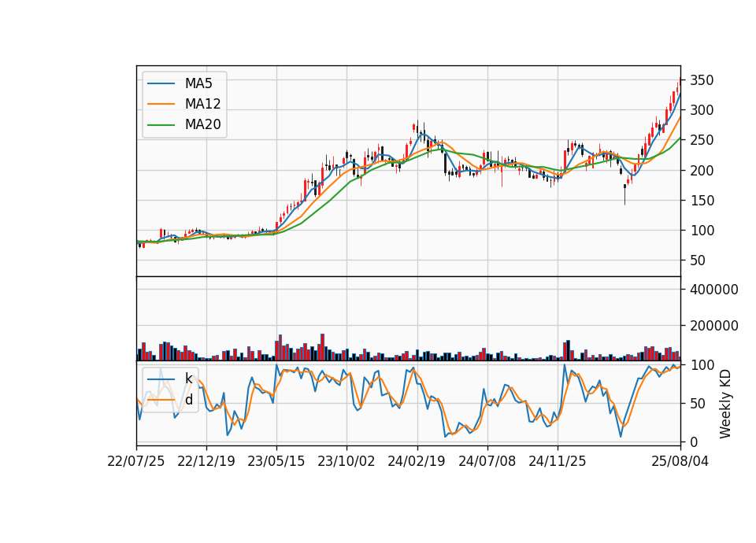The width and height of the screenshot is (756, 543).
Task: Click the 200 price axis label
Action: click(702, 171)
